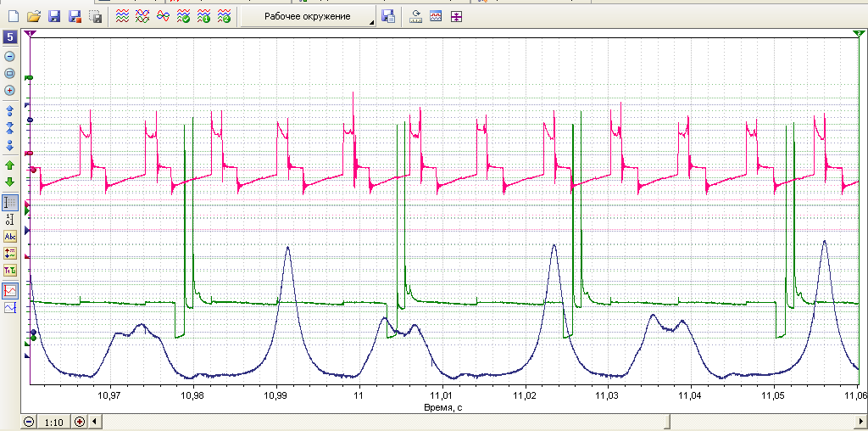Save recording with the plain floppy icon
The width and height of the screenshot is (868, 431).
tap(54, 17)
